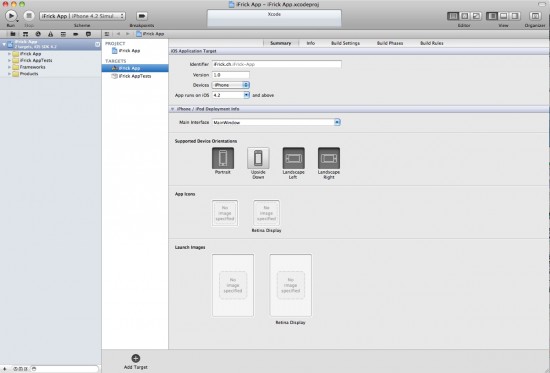Expand the iFrick AppTests folder group
Image resolution: width=550 pixels, height=373 pixels.
[9, 61]
